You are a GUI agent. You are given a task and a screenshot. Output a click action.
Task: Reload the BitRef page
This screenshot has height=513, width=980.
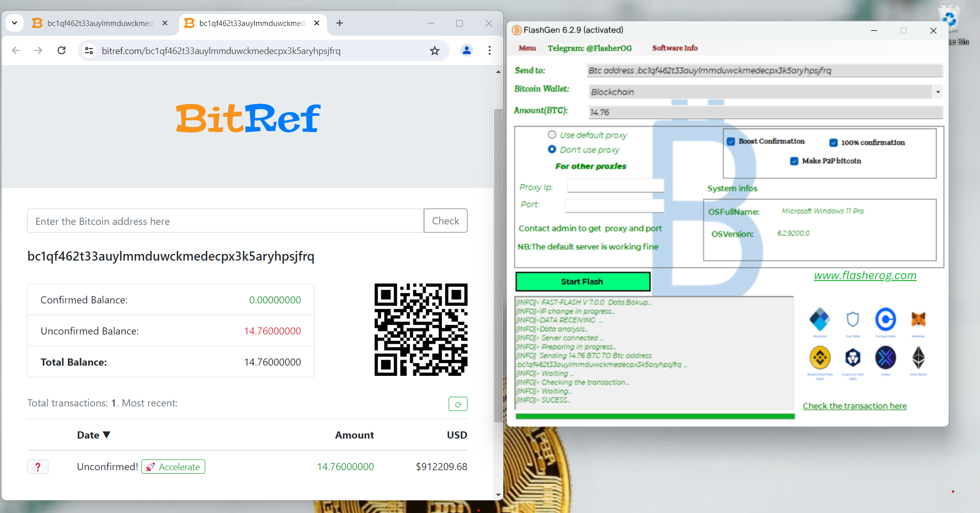[x=62, y=50]
